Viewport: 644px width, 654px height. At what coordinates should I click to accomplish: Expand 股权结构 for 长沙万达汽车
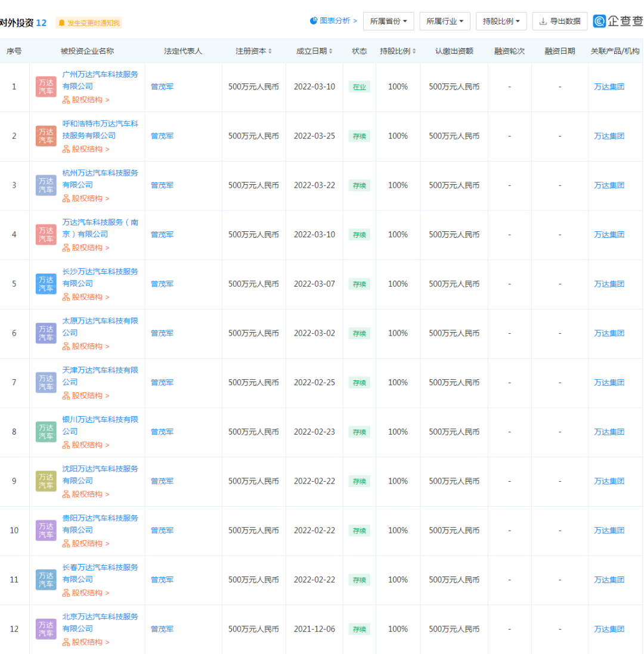coord(86,297)
